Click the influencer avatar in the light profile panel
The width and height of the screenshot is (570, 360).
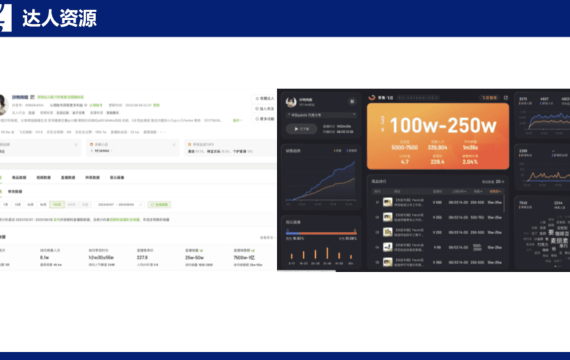(3, 105)
